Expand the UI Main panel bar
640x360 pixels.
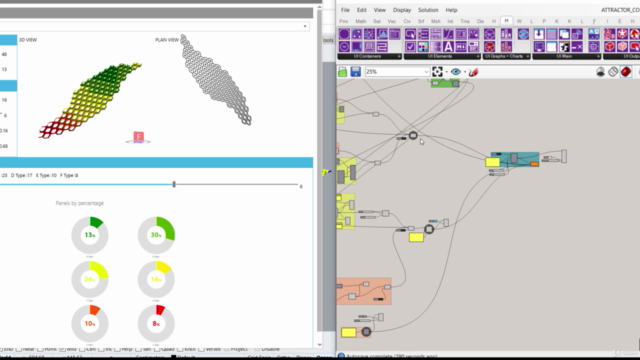[567, 56]
